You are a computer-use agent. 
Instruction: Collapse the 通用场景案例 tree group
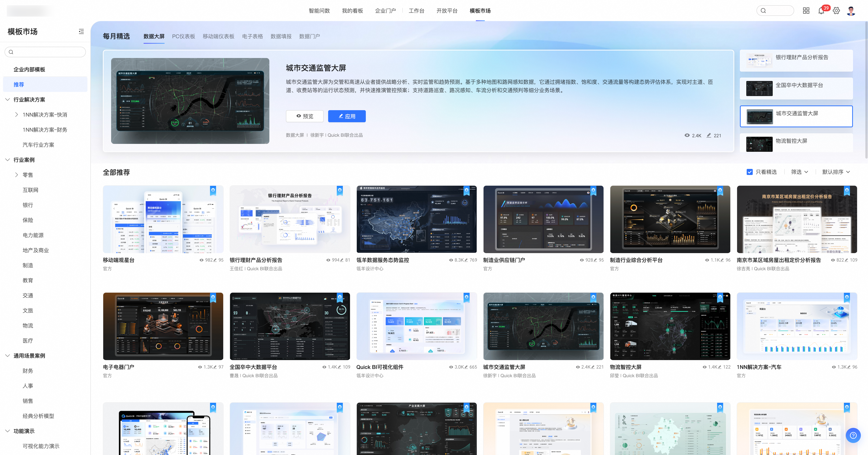[x=7, y=356]
